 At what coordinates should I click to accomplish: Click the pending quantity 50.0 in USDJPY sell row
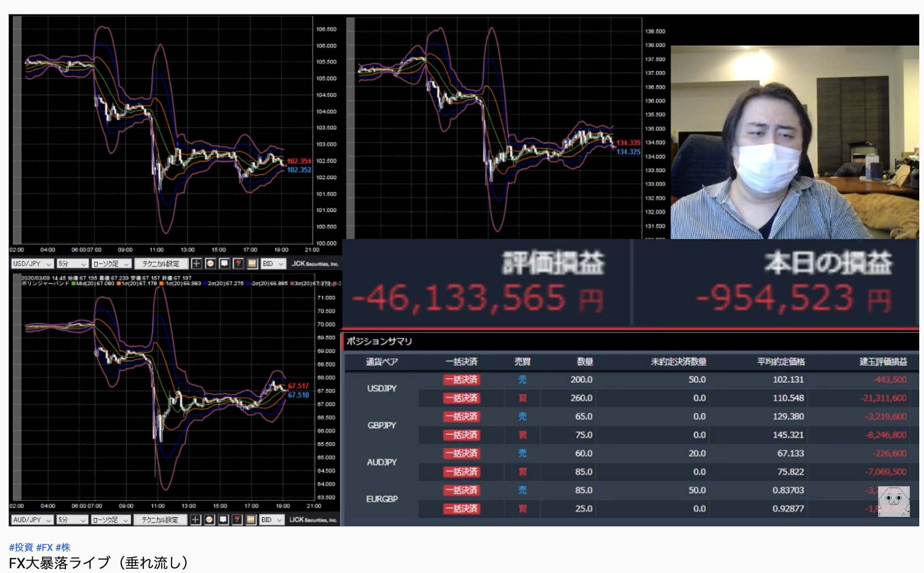point(697,380)
